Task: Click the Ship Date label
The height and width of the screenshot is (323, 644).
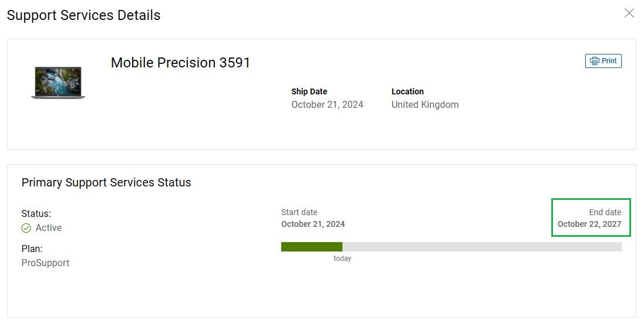Action: 309,91
